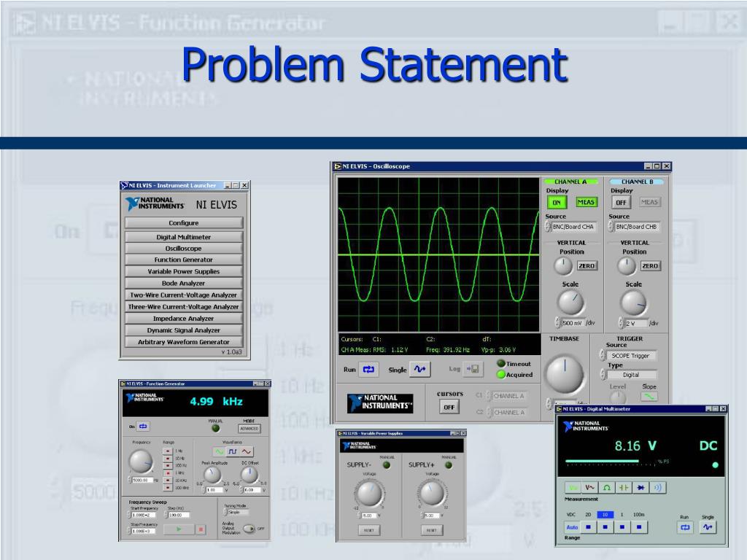Click the Function Generator Frequency knob
Viewport: 747px width, 560px height.
(x=141, y=462)
